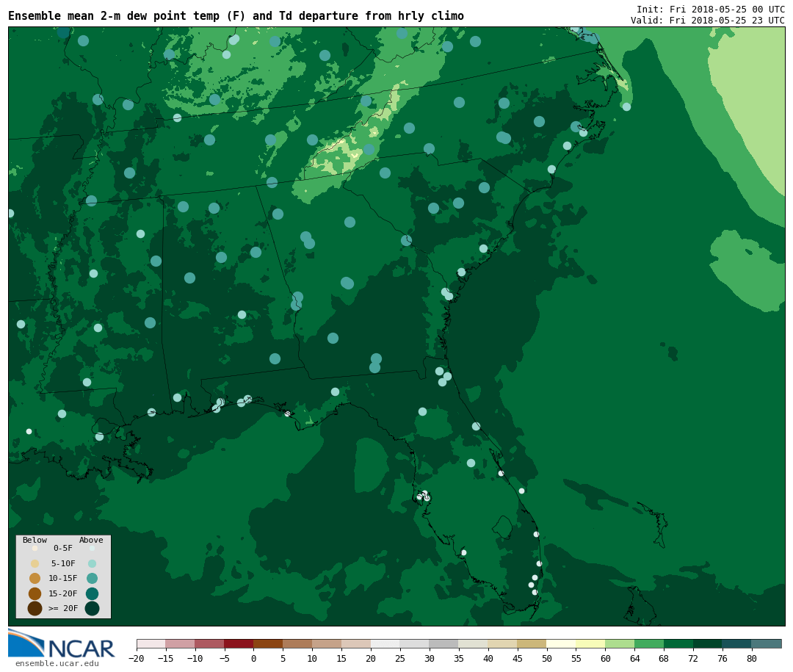The image size is (793, 672).
Task: Pick the colorbar swatch between -10 and -5
Action: point(209,643)
